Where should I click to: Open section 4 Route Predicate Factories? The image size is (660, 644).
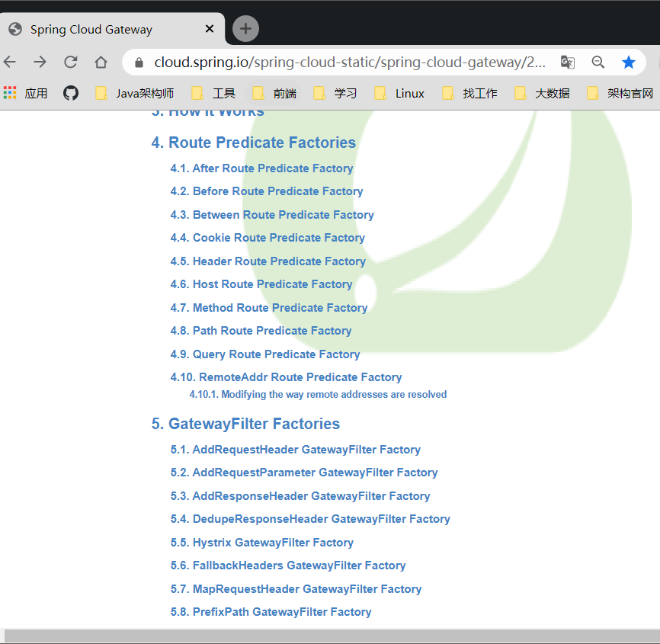(253, 143)
